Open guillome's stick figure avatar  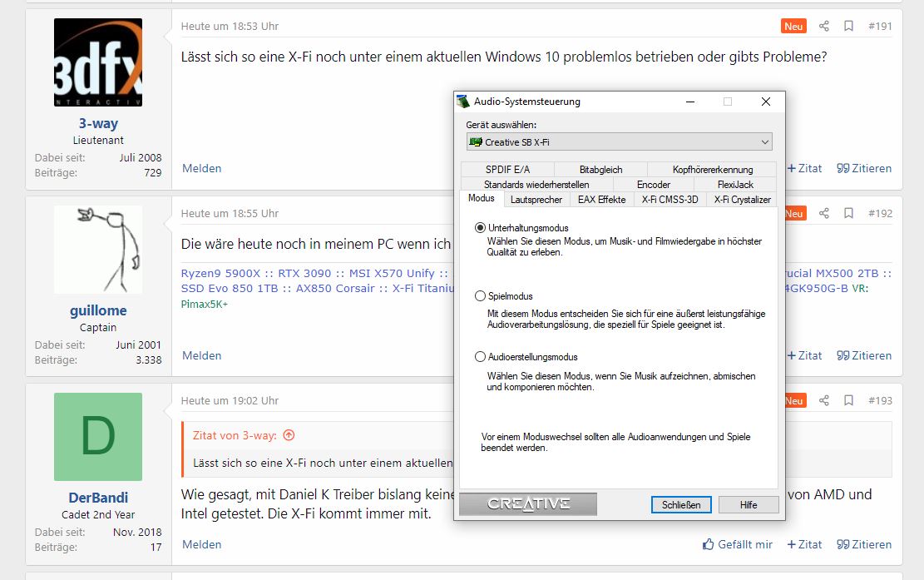coord(98,250)
